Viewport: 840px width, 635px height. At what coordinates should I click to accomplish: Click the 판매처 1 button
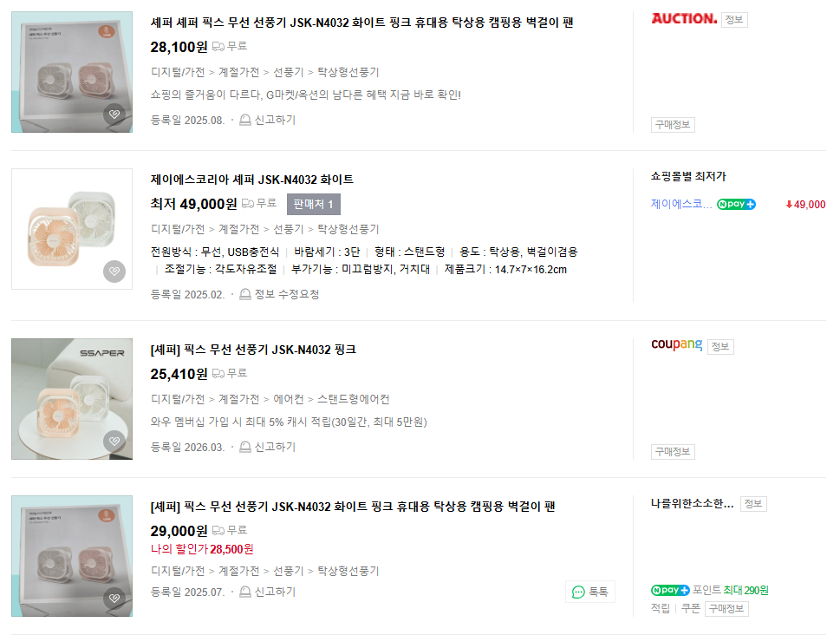tap(314, 205)
